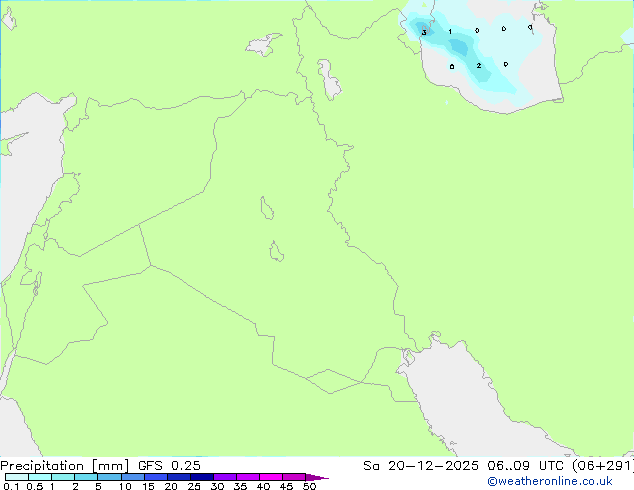Click the 25–30 mm dark navy legend swatch
This screenshot has height=490, width=634.
pyautogui.click(x=202, y=477)
